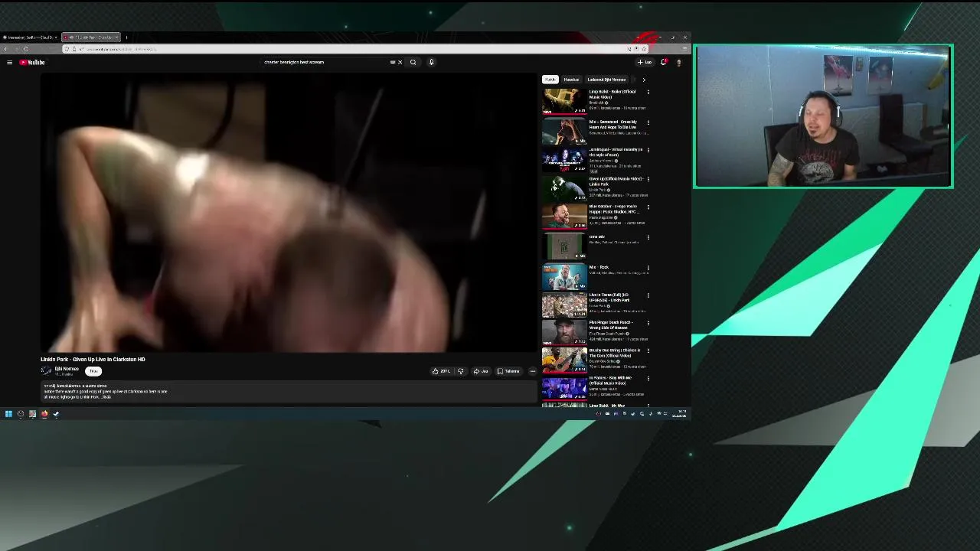Save the video with the bookmark button

(x=508, y=371)
